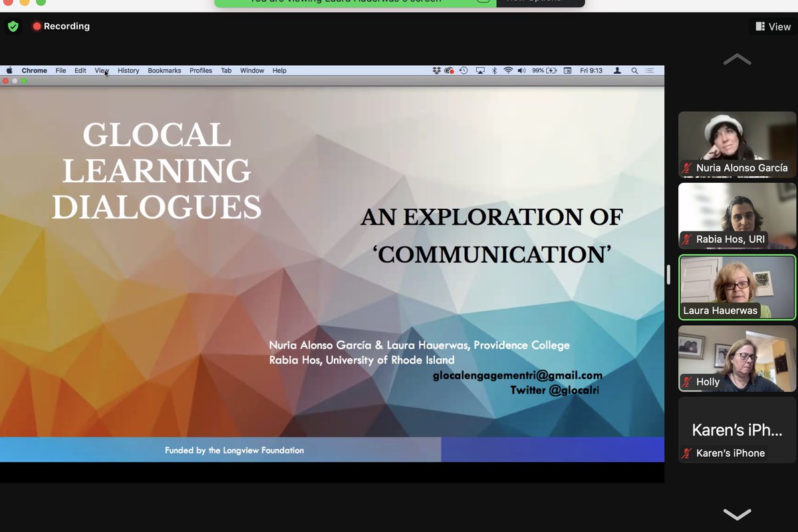The width and height of the screenshot is (798, 532).
Task: Click muted mic icon next to Rabia Hos
Action: [686, 239]
